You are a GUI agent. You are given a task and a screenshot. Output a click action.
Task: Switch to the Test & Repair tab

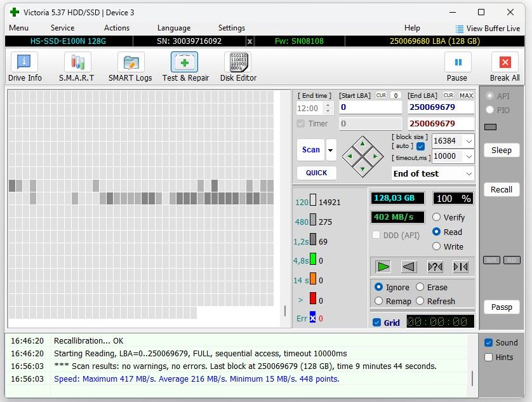tap(185, 67)
